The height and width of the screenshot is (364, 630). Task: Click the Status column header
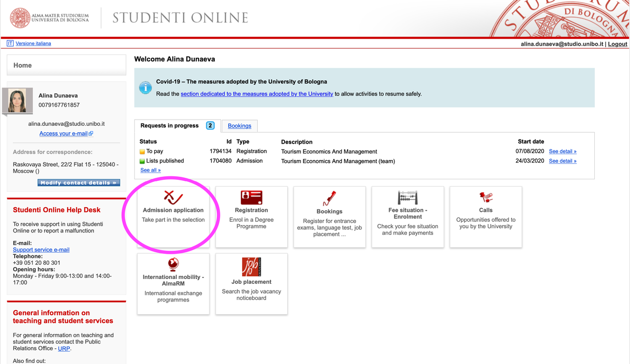148,142
